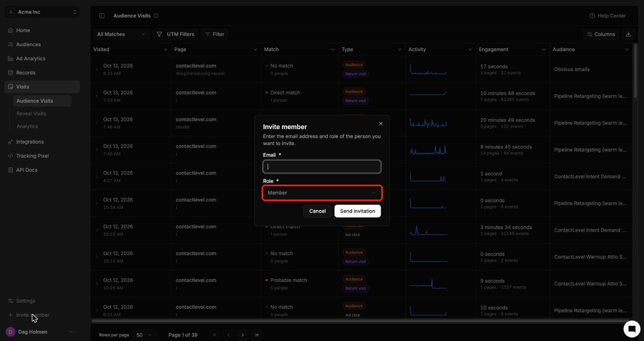The height and width of the screenshot is (341, 644).
Task: Open the Acme Inc workspace switcher
Action: (43, 12)
